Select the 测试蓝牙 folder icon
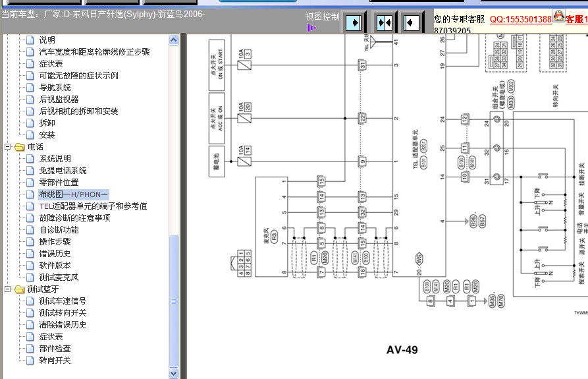Image resolution: width=588 pixels, height=379 pixels. 20,289
